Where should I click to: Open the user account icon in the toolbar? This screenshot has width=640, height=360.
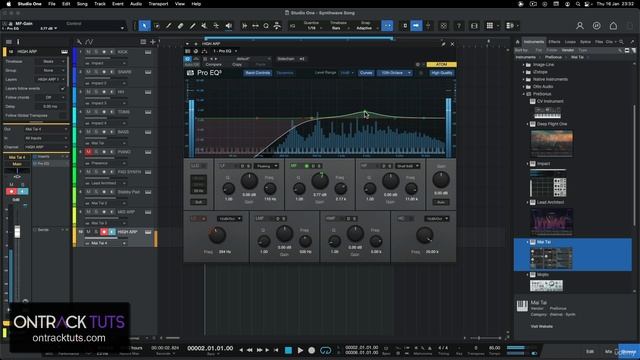580,26
